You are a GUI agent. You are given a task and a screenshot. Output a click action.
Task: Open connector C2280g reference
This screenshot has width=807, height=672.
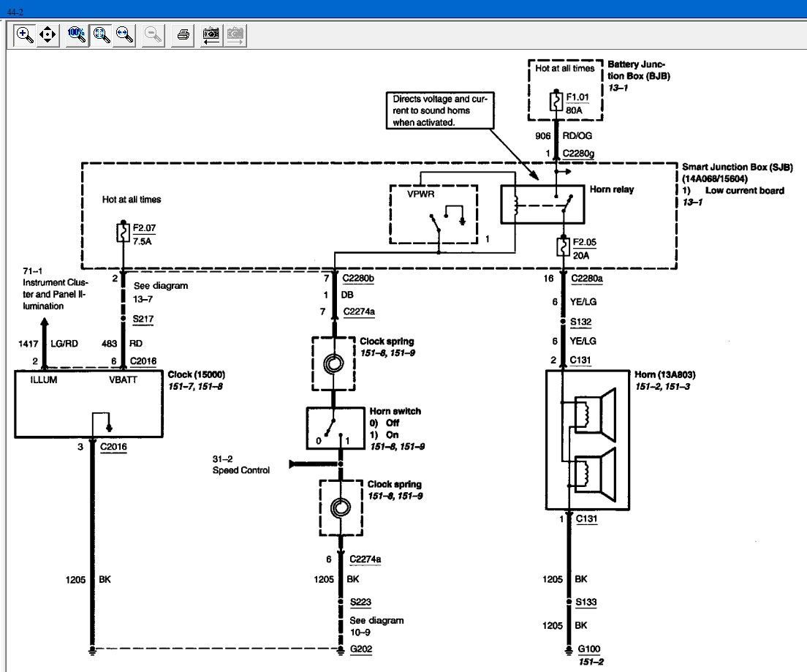coord(580,154)
